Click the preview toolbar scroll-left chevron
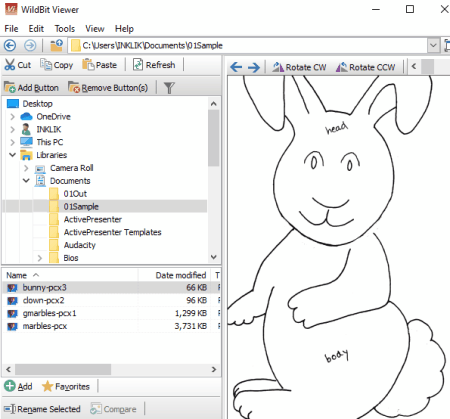Viewport: 450px width, 419px height. point(414,66)
